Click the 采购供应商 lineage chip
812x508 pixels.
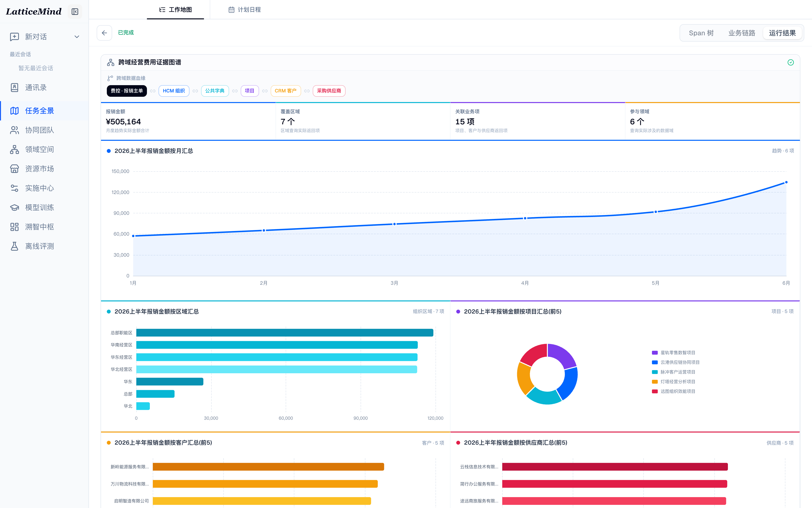pyautogui.click(x=329, y=91)
